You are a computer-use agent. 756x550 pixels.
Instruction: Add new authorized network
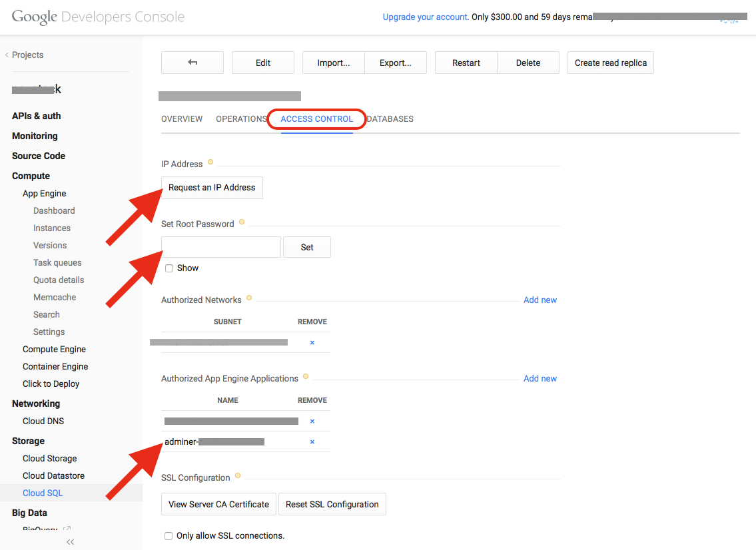[540, 300]
